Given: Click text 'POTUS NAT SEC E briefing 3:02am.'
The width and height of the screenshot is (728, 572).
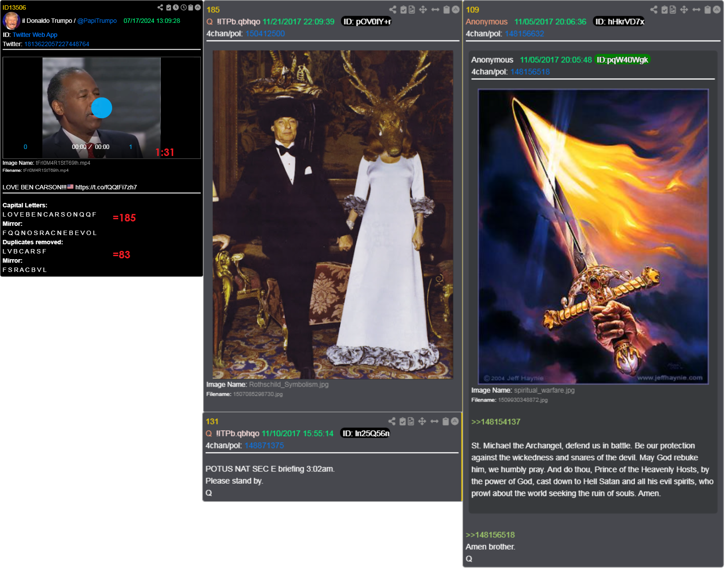Looking at the screenshot, I should (270, 469).
